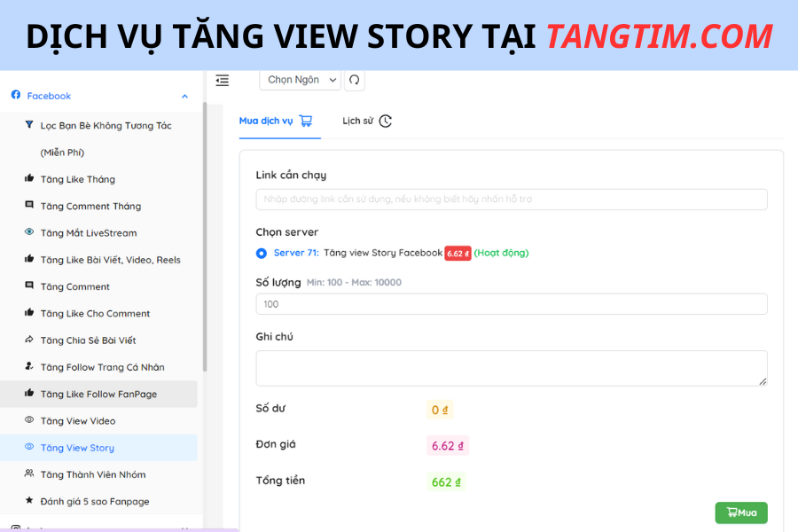Click the speech bubble icon beside Tăng Comment
Screen dimensions: 798x532
[x=29, y=286]
